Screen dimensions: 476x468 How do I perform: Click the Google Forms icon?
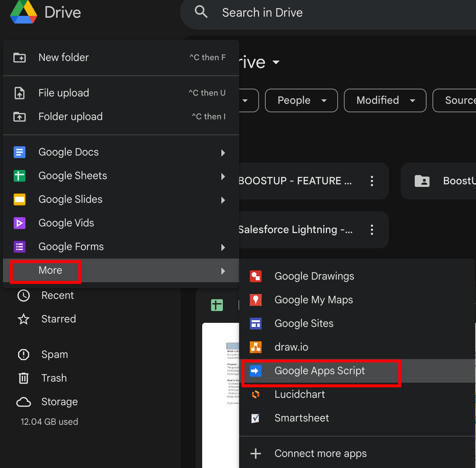click(20, 247)
